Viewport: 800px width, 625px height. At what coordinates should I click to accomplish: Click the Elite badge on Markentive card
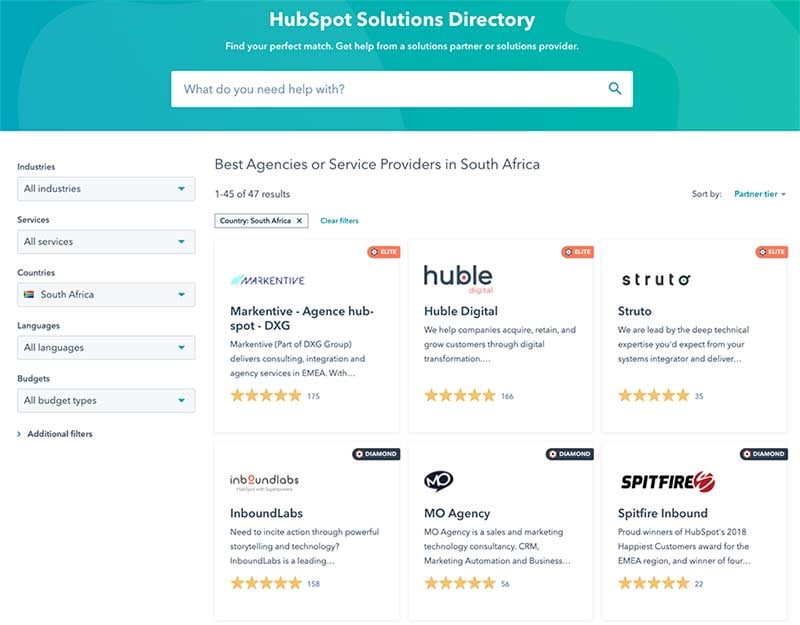(x=384, y=252)
